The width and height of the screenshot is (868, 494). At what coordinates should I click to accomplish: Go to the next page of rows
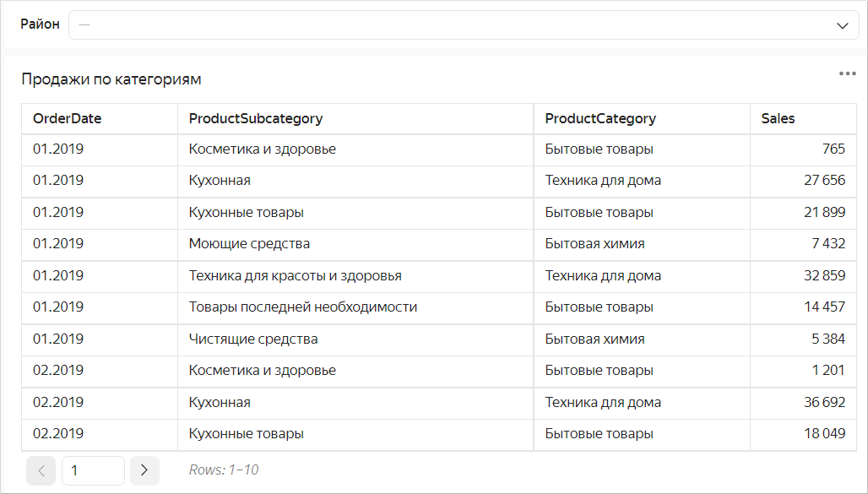[x=144, y=470]
